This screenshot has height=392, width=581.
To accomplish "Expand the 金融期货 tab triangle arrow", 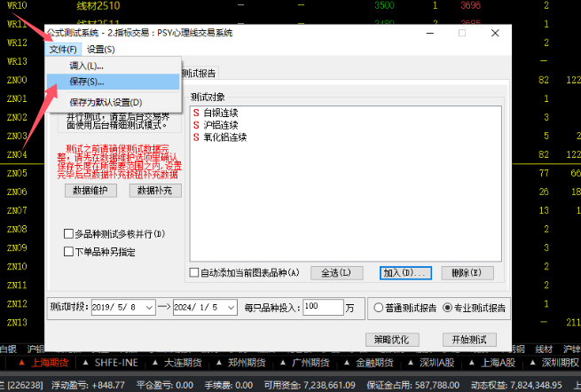I will 347,363.
